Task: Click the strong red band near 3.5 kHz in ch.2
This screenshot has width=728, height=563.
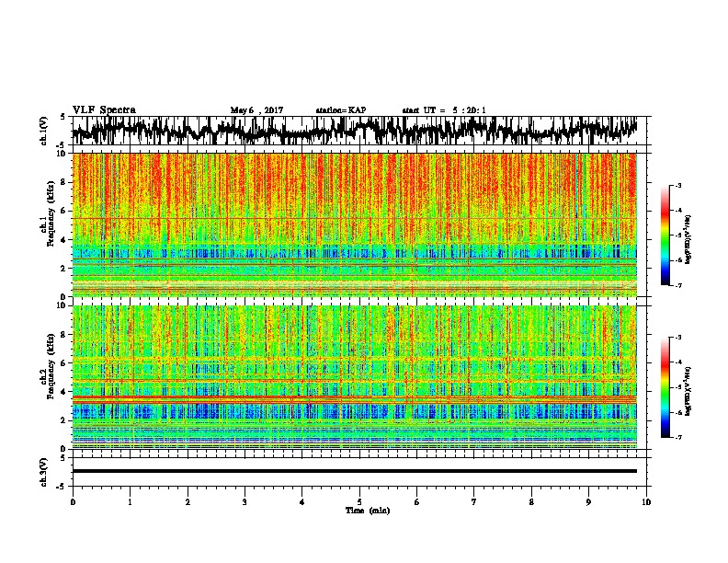Action: [x=355, y=399]
